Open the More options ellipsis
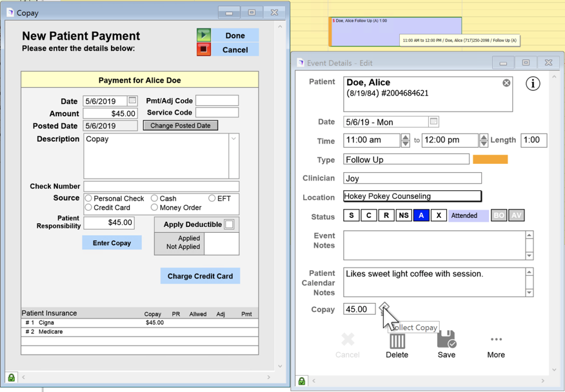This screenshot has width=565, height=392. point(495,340)
